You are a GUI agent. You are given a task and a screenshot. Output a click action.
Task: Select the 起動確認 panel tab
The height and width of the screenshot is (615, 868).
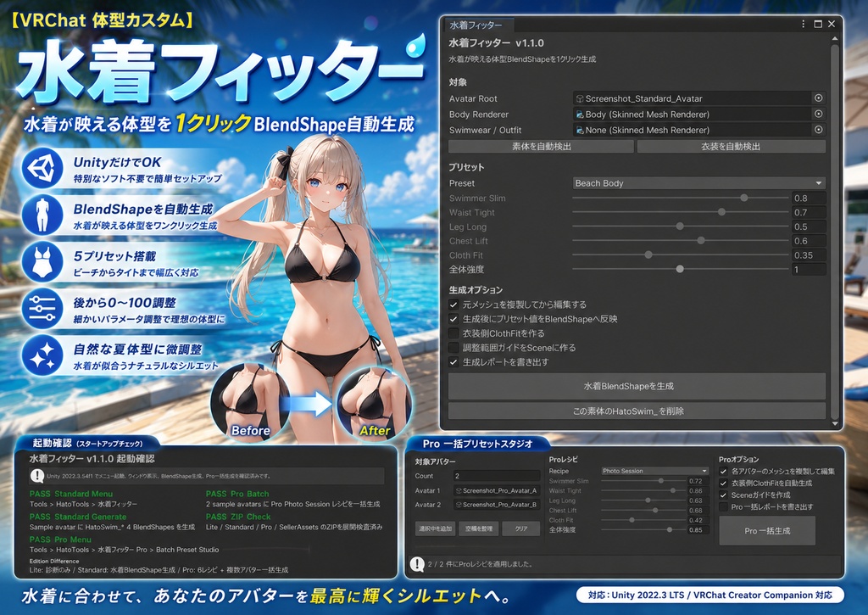87,444
